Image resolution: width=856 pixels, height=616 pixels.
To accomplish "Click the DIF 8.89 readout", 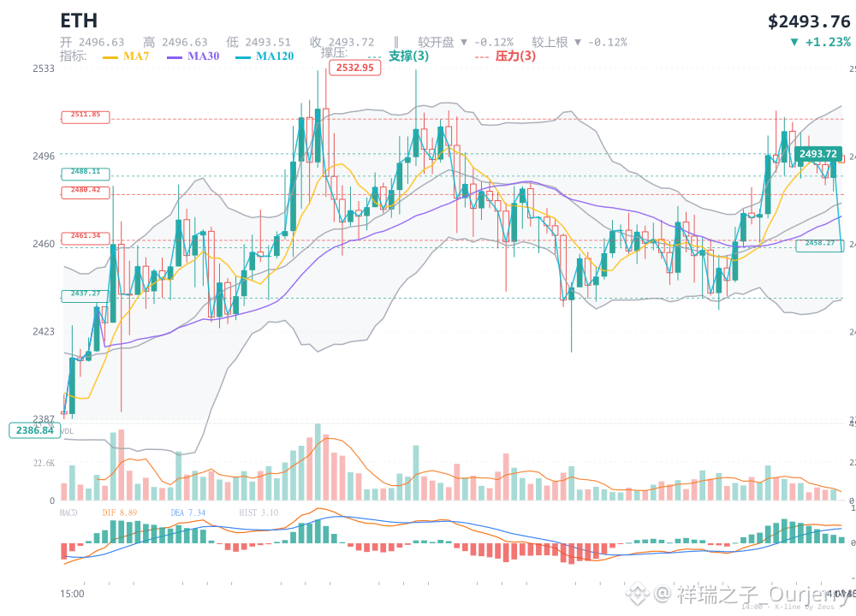I will click(x=120, y=512).
